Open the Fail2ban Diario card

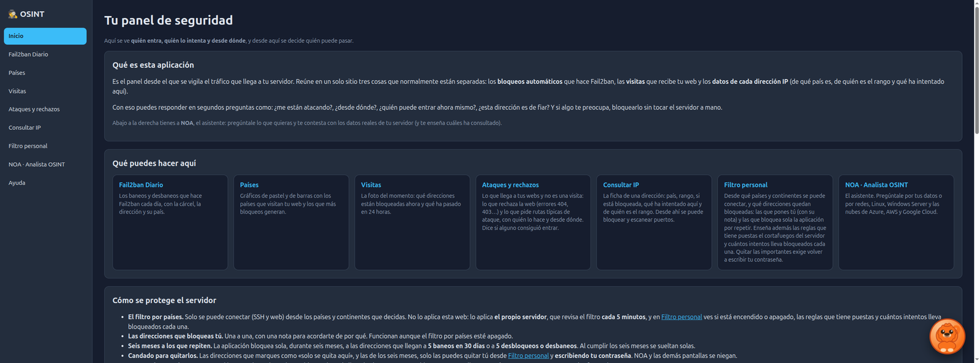coord(170,222)
